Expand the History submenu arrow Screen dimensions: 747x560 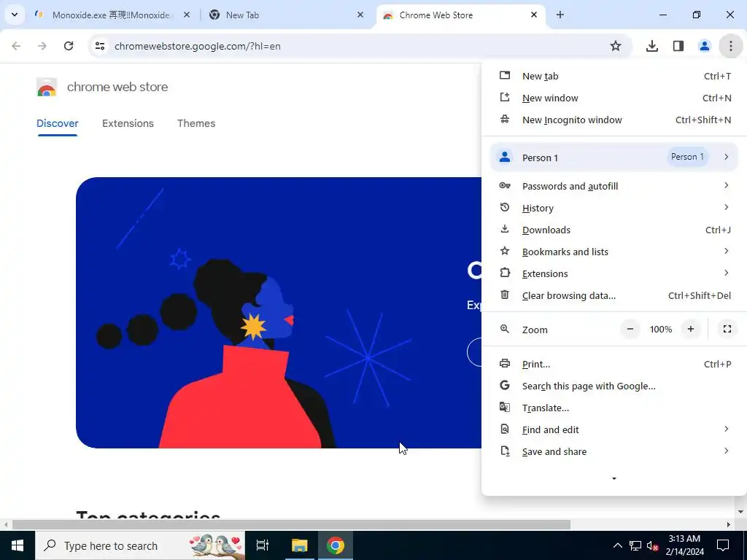tap(726, 207)
